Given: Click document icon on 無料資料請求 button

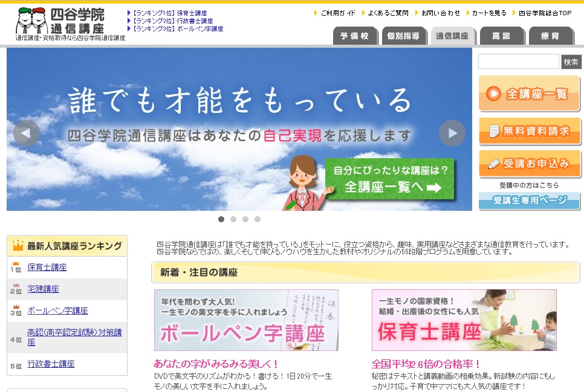Looking at the screenshot, I should click(495, 131).
